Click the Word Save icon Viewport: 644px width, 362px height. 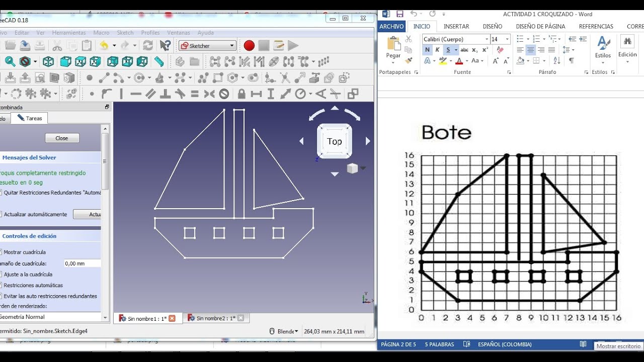point(400,14)
